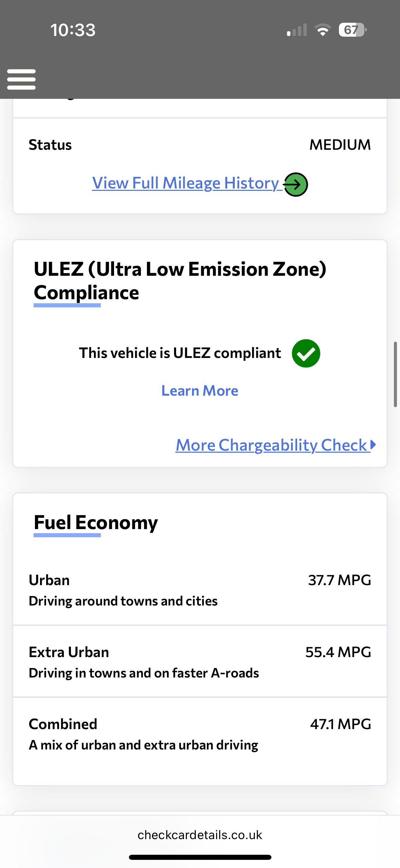Click the MEDIUM status value
This screenshot has height=868, width=400.
point(340,145)
